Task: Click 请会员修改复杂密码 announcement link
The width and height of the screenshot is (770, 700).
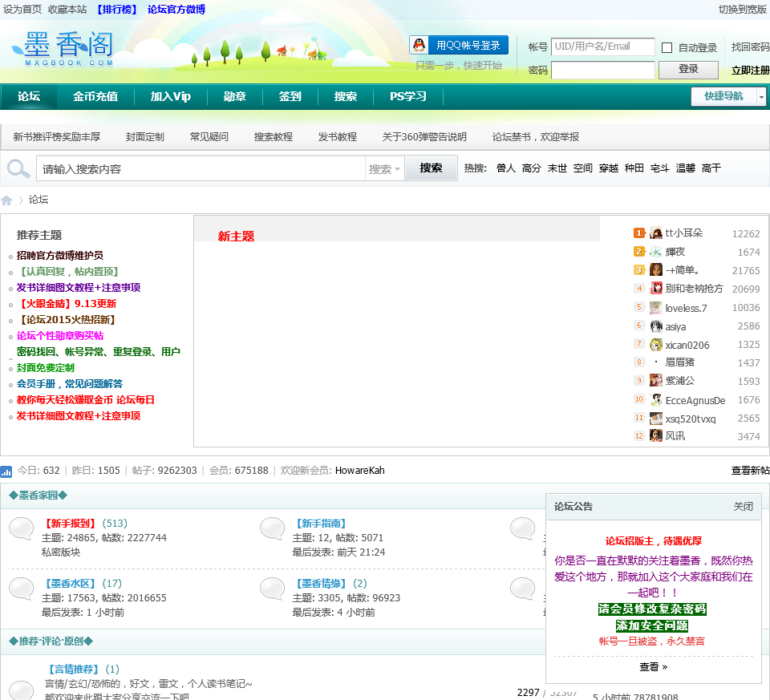Action: (652, 609)
